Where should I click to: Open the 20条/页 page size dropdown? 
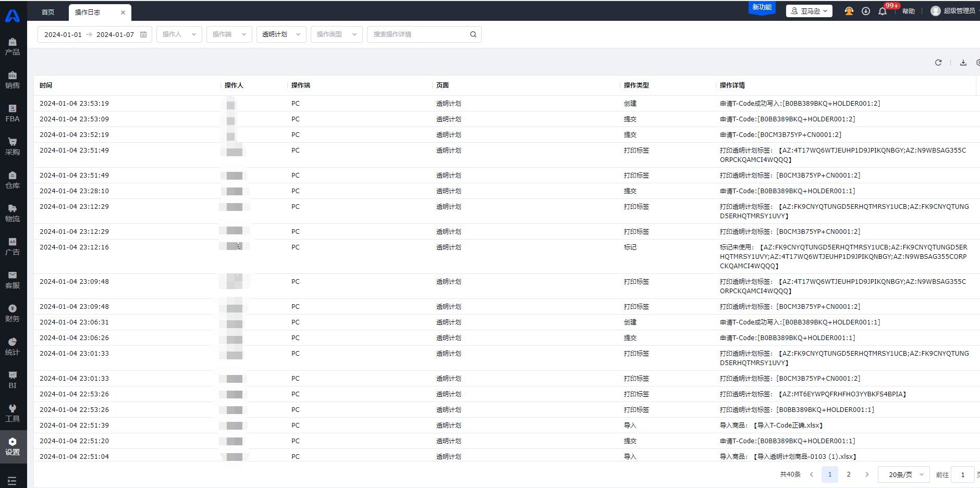pyautogui.click(x=904, y=474)
